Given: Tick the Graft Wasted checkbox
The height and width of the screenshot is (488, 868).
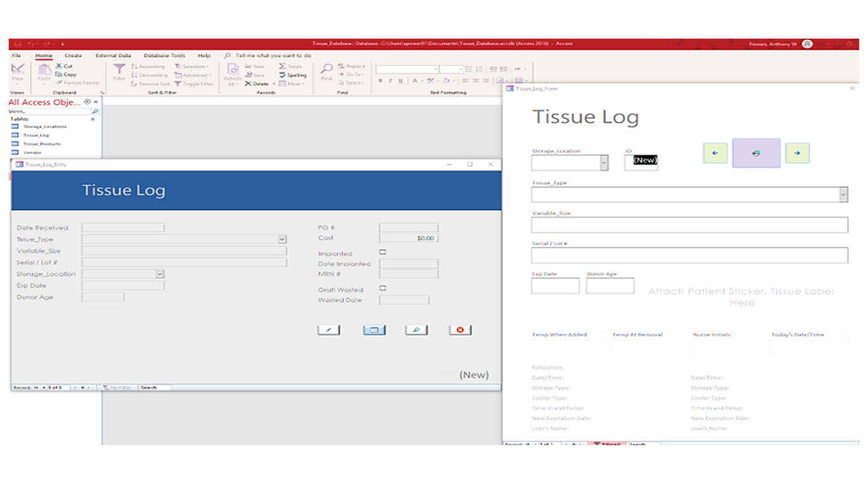Looking at the screenshot, I should [383, 288].
